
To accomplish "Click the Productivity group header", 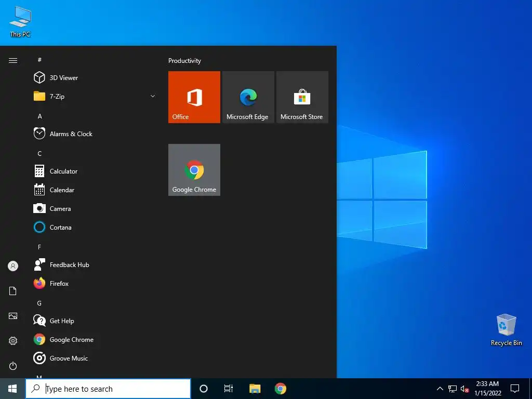I will pos(184,61).
